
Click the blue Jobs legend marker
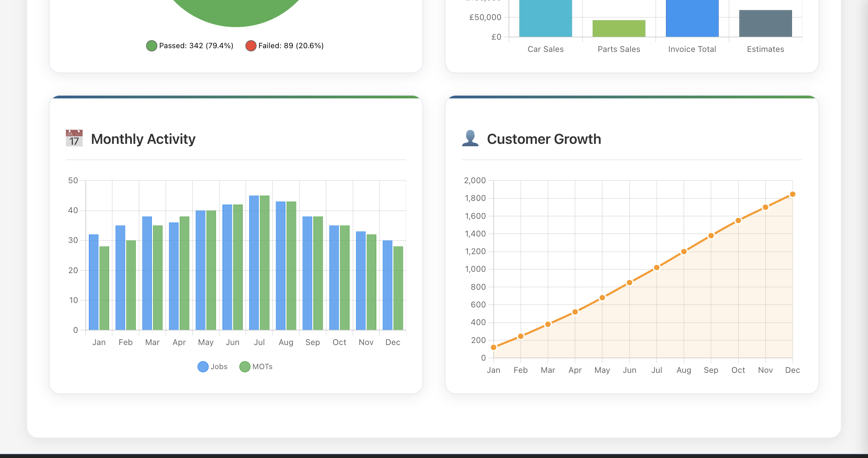(x=203, y=366)
